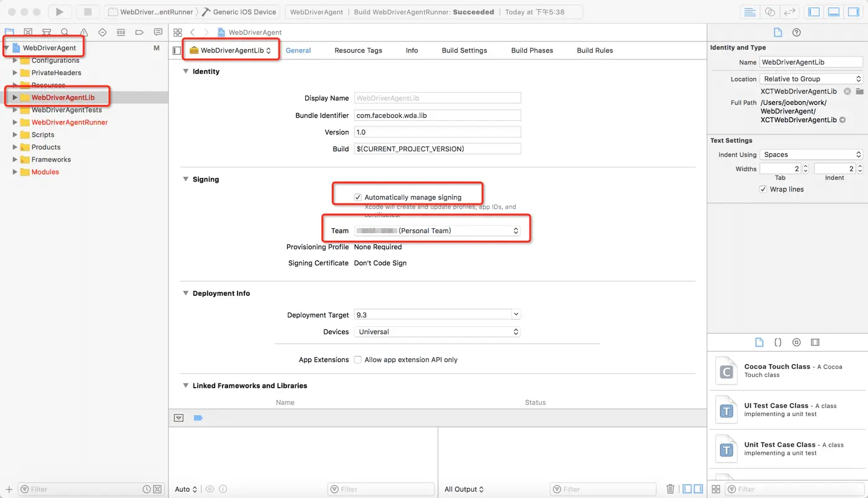Switch to the Build Rules tab
The height and width of the screenshot is (498, 868).
(595, 50)
